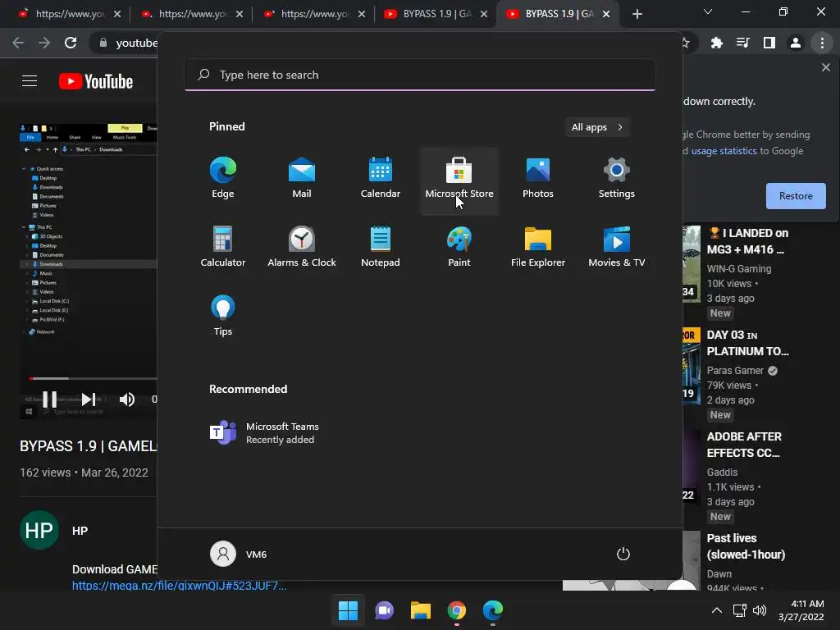Open Chat from the taskbar
The width and height of the screenshot is (840, 630).
(x=384, y=610)
